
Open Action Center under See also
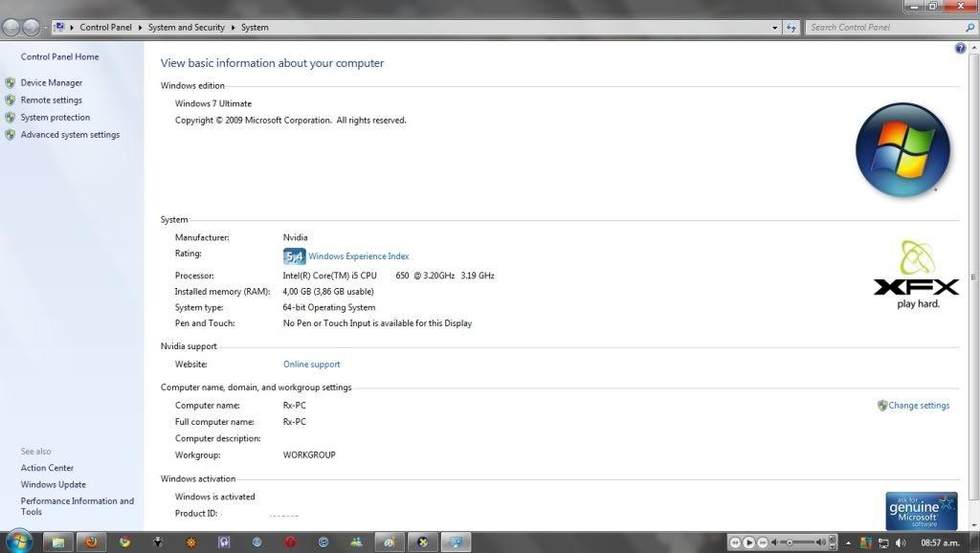[47, 468]
